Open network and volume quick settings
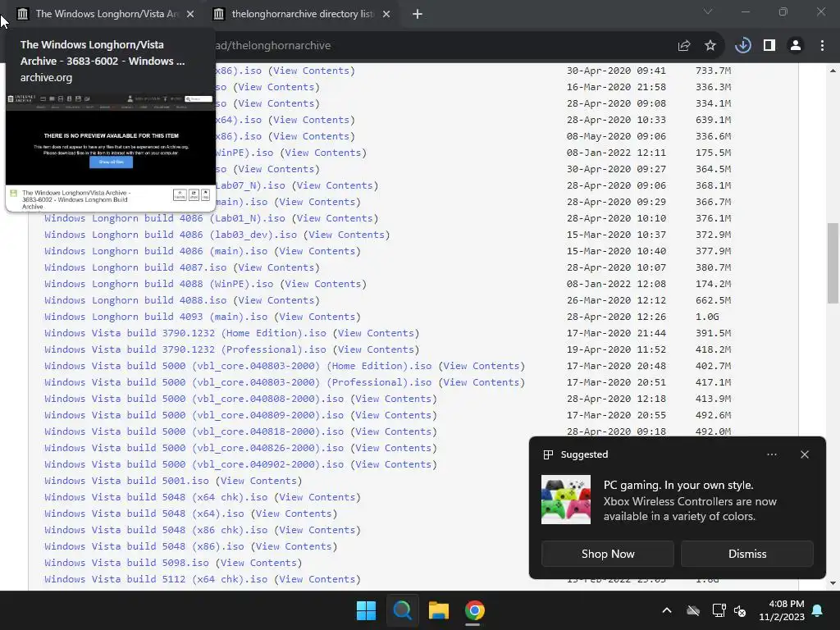840x630 pixels. point(729,610)
